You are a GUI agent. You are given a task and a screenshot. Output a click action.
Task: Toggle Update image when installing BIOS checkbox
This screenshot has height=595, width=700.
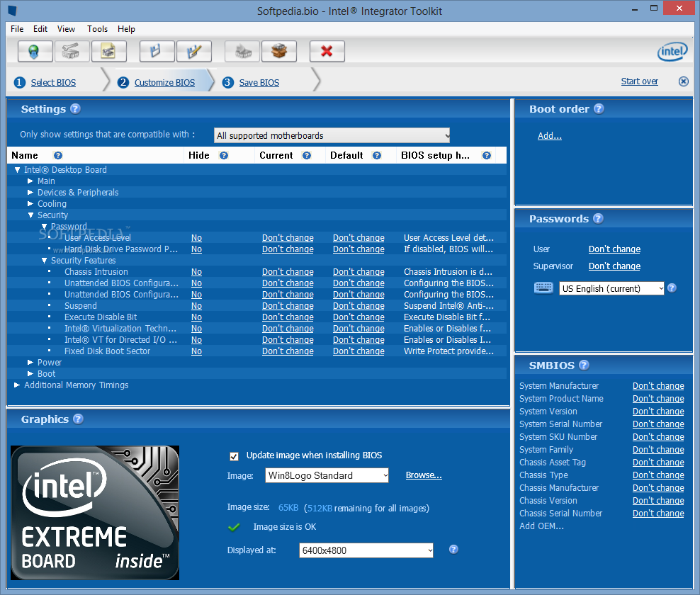tap(234, 456)
